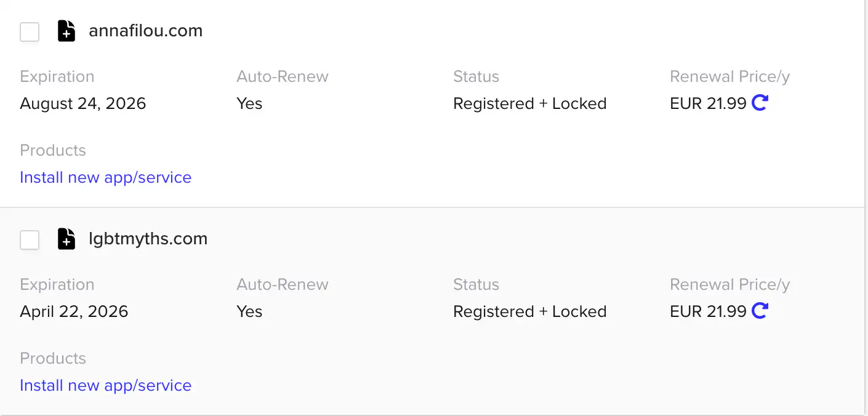Click annafilou.com's Auto-Renew Yes value
The width and height of the screenshot is (868, 416).
coord(249,103)
